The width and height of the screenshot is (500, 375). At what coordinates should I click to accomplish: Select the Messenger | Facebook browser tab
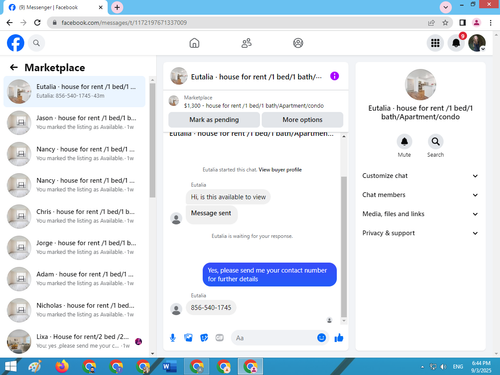click(55, 7)
